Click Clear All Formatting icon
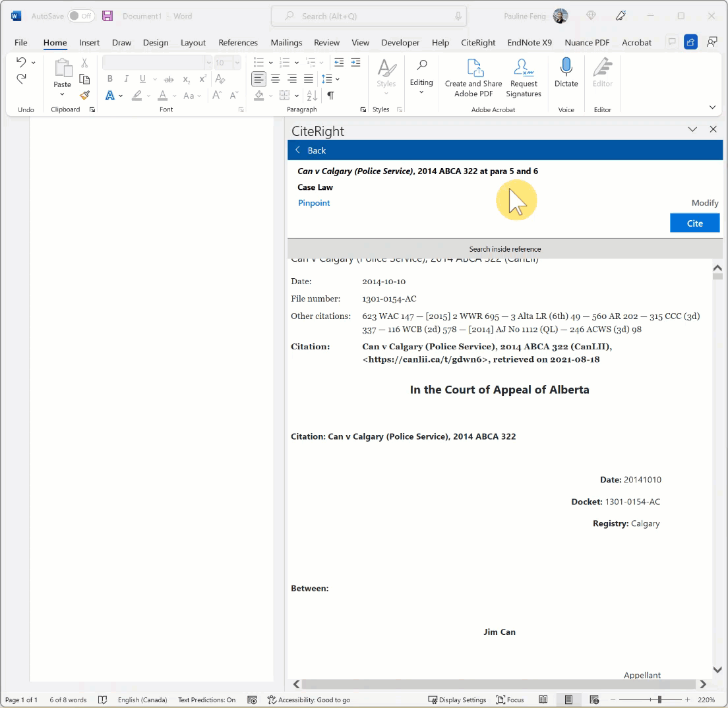The width and height of the screenshot is (728, 708). point(220,79)
